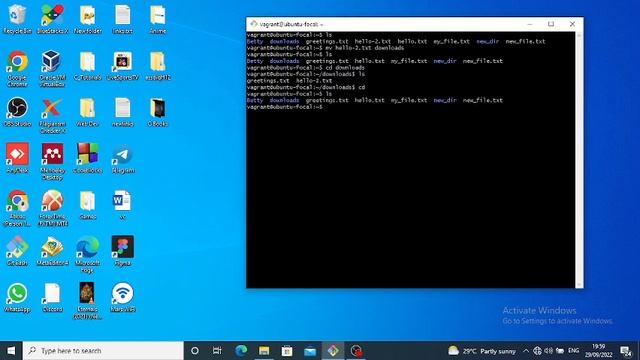Open the Recycle Bin desktop icon
Image resolution: width=640 pixels, height=360 pixels.
17,19
